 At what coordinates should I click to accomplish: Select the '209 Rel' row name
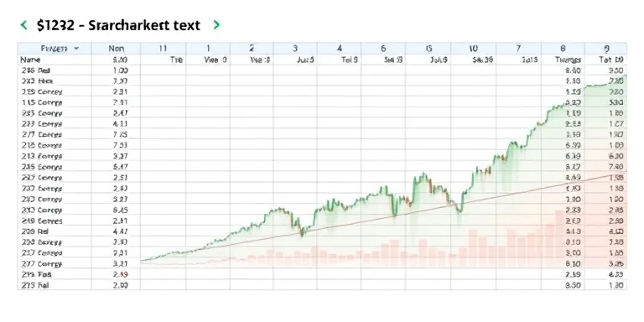[x=35, y=231]
